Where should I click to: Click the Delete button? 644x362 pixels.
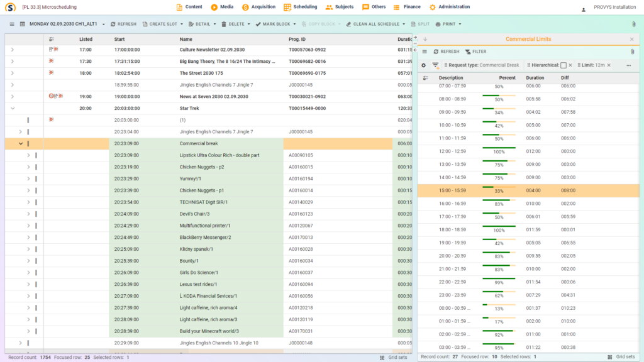[233, 25]
